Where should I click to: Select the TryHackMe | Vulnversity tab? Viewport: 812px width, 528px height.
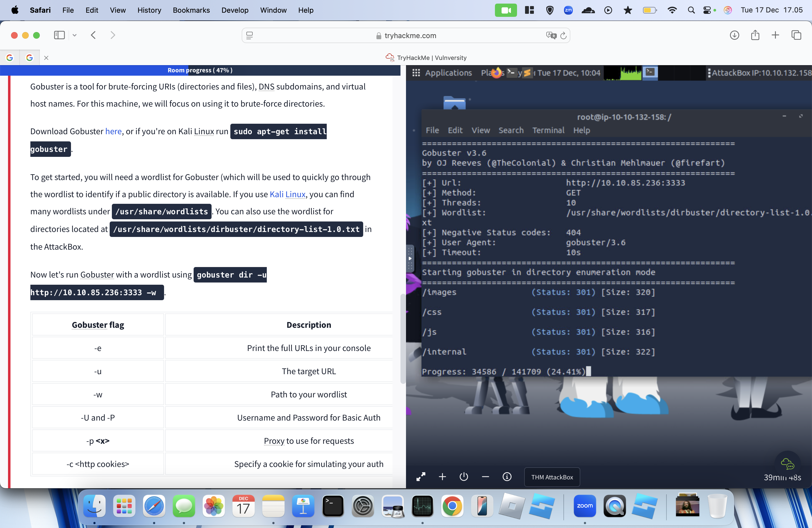[x=426, y=58]
